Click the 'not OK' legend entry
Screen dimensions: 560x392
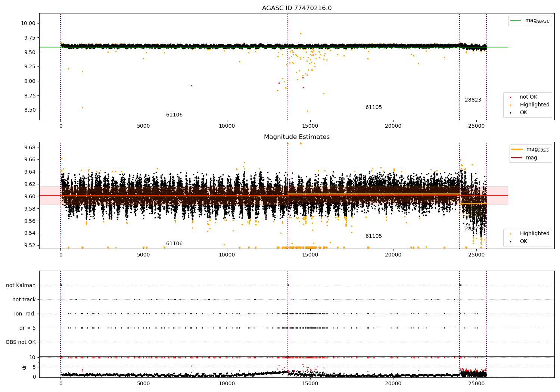528,97
